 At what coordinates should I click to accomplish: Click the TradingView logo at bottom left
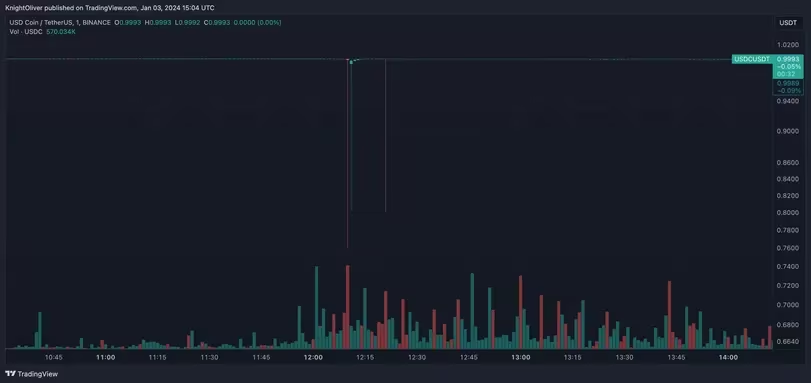click(32, 374)
